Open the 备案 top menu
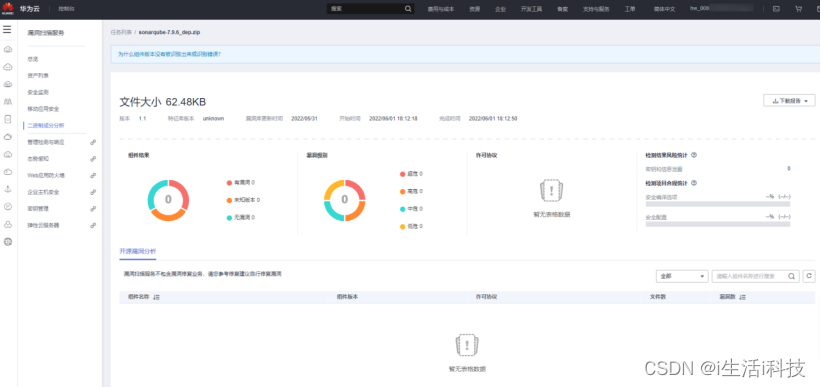The image size is (821, 387). click(x=562, y=9)
